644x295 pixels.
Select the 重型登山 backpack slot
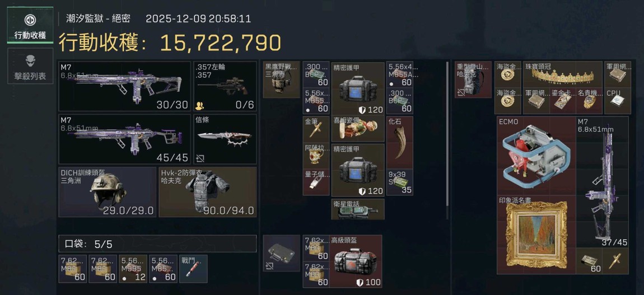[473, 79]
